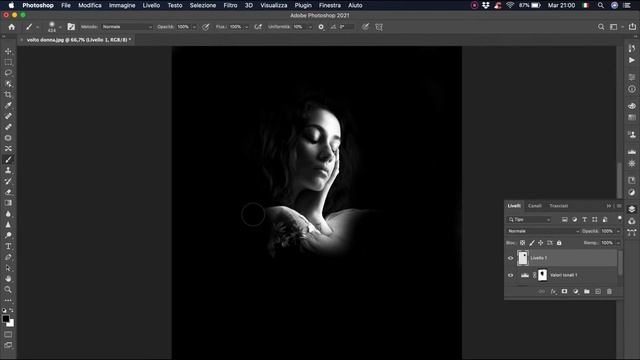Open the Wi-Fi status menu

510,5
